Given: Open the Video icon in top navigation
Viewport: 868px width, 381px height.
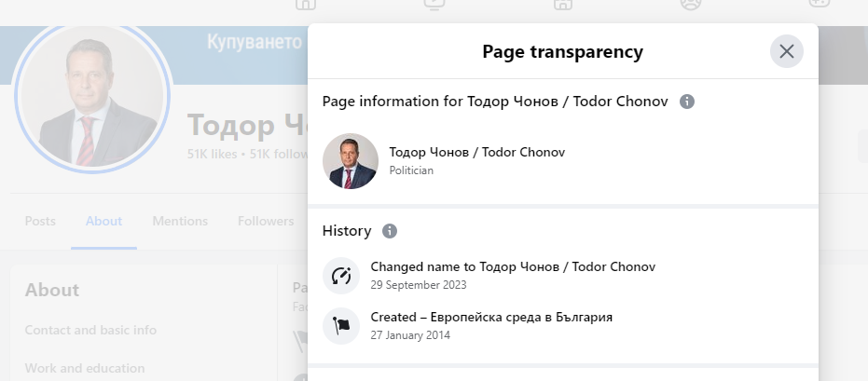Looking at the screenshot, I should (434, 4).
